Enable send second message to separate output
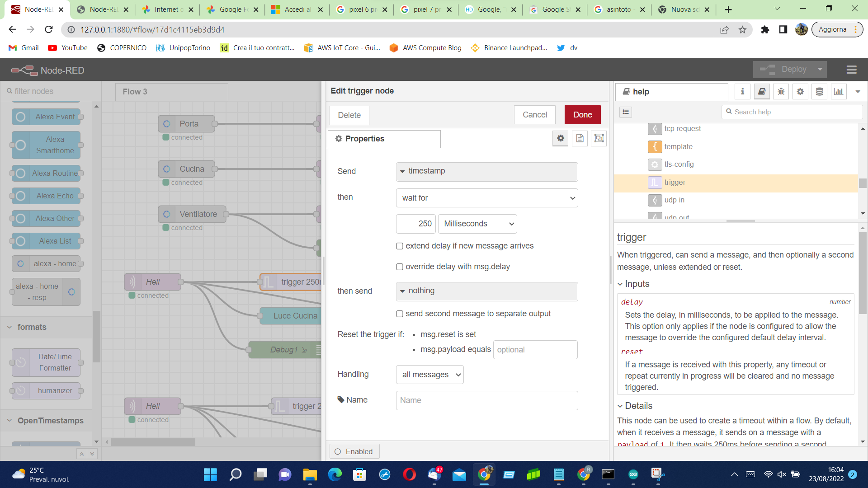Image resolution: width=868 pixels, height=488 pixels. tap(400, 314)
